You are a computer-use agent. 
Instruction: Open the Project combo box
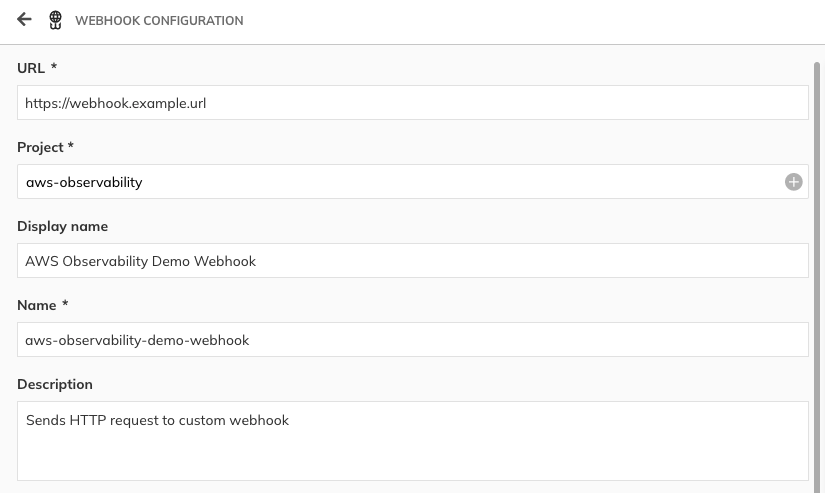[x=412, y=182]
